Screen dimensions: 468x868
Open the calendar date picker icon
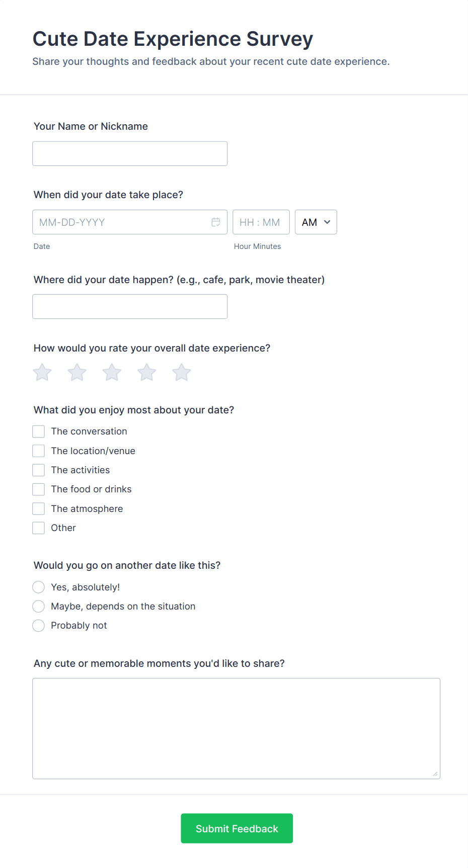tap(216, 222)
